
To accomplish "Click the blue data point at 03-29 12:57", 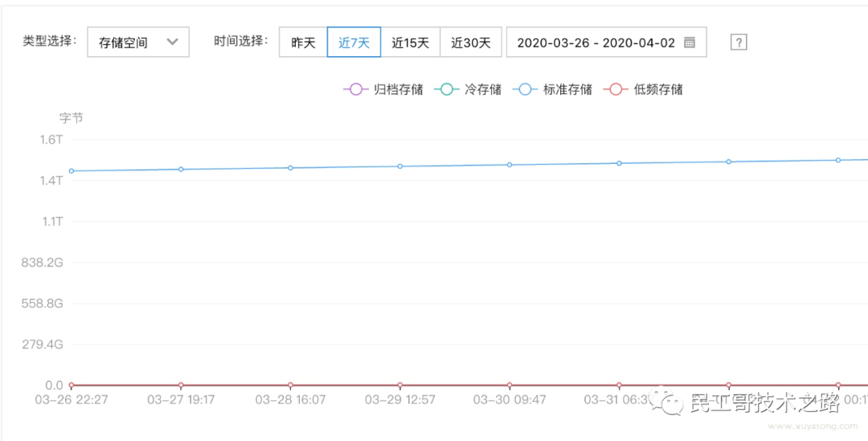I will [x=400, y=166].
